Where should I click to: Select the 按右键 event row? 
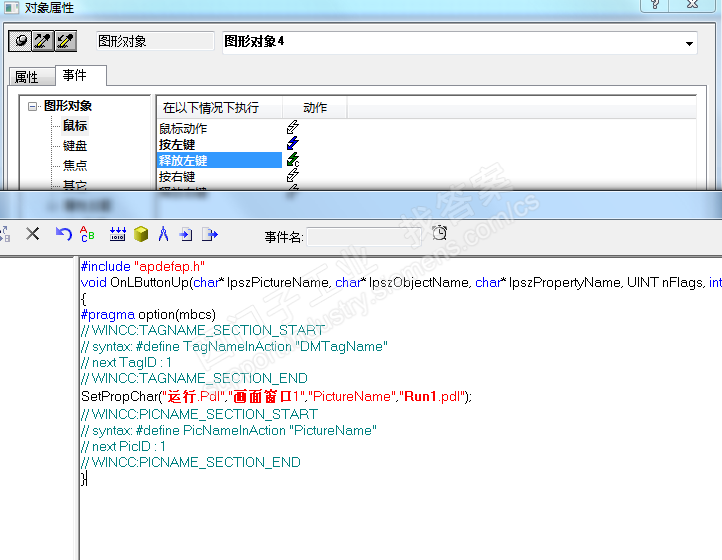tap(177, 176)
